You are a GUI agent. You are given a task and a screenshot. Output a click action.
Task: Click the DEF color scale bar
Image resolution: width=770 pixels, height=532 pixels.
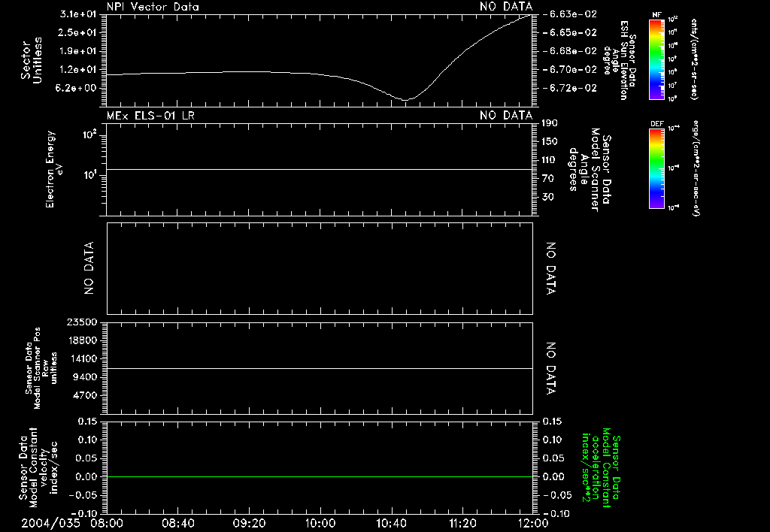coord(657,169)
